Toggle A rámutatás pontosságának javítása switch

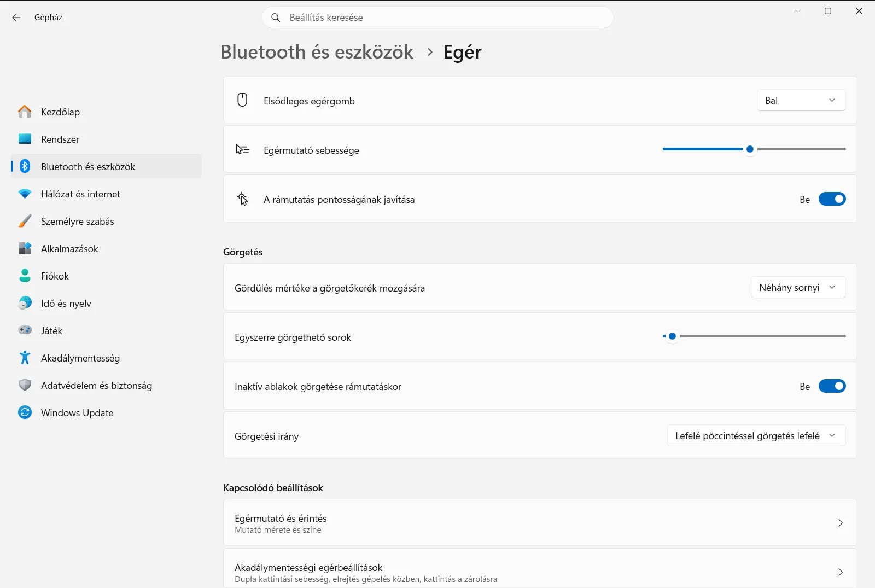[x=832, y=199]
